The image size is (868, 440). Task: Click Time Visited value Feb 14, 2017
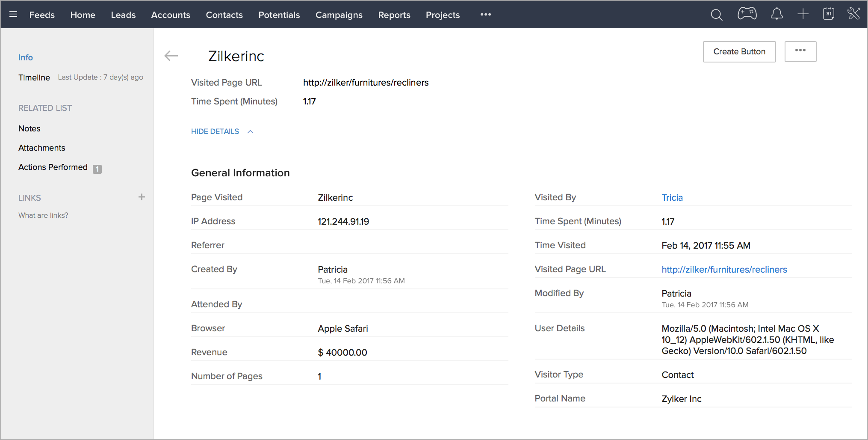point(706,246)
